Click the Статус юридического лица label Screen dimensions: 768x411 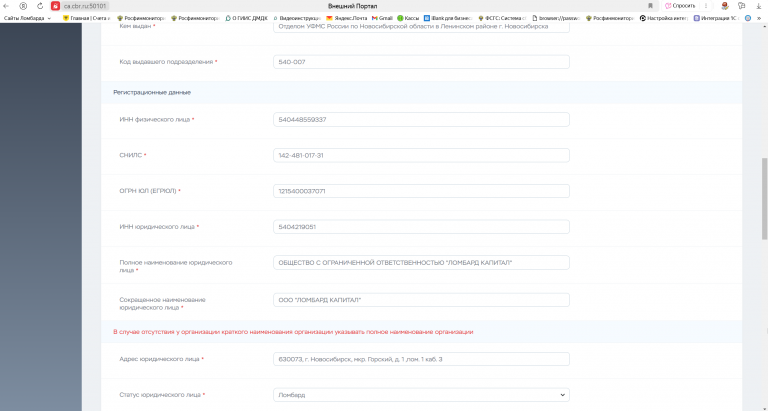pyautogui.click(x=162, y=395)
